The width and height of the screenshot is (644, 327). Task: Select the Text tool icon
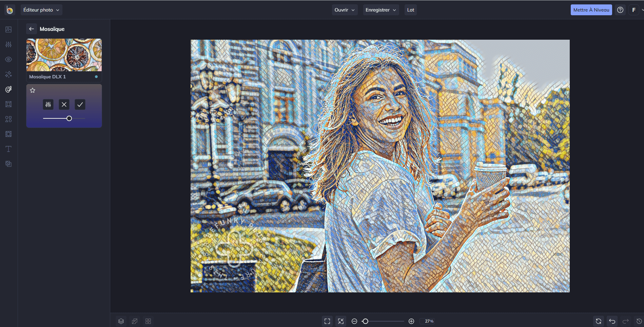(8, 149)
